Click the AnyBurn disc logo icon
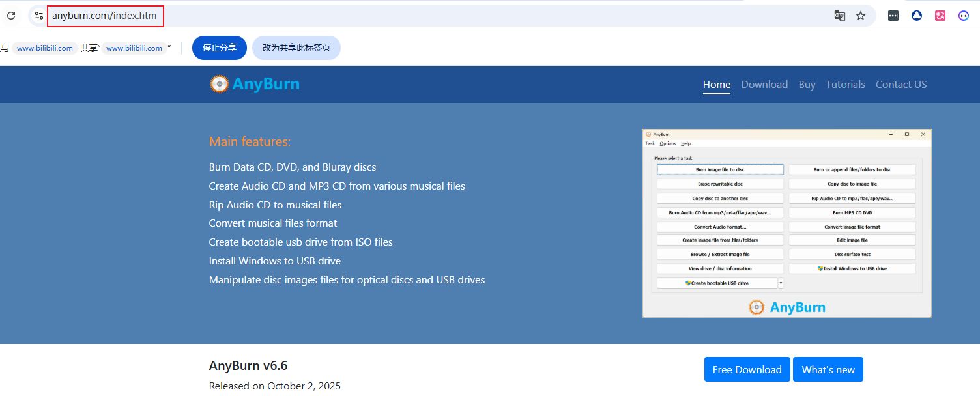The image size is (980, 396). [x=220, y=84]
